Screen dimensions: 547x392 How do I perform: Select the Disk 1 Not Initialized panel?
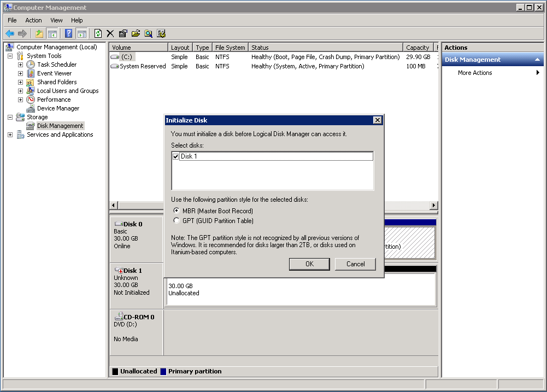click(137, 286)
